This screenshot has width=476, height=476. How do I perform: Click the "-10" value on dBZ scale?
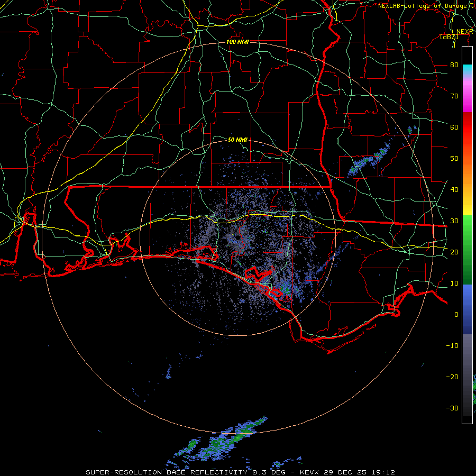(x=452, y=345)
